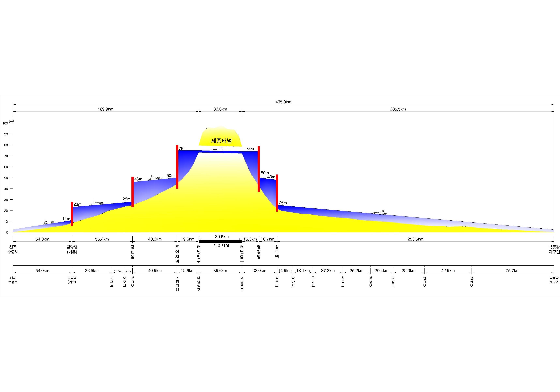Select the large 세종터널 label on the mountain
Viewport: 560px width, 392px height.
(x=221, y=141)
